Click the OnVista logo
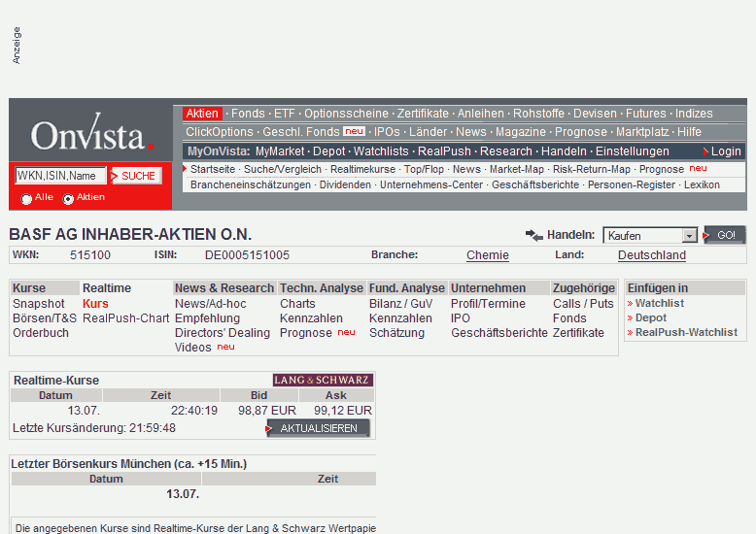This screenshot has width=756, height=534. pos(92,133)
